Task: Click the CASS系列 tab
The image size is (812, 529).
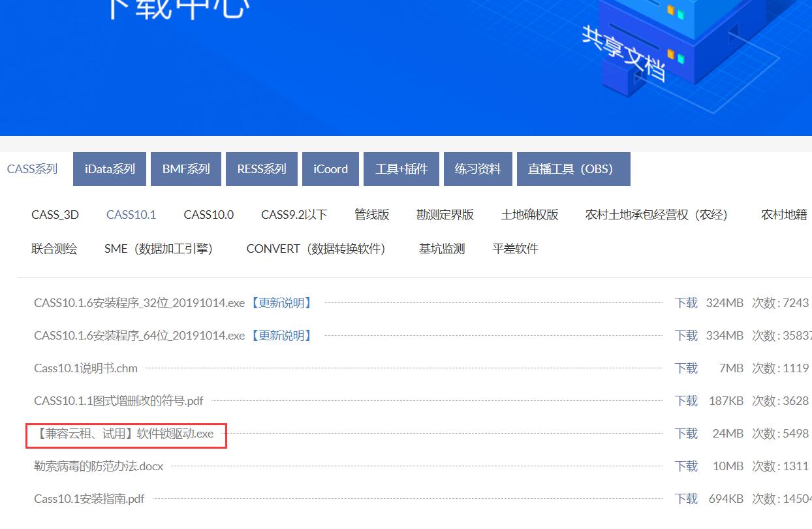Action: click(33, 169)
